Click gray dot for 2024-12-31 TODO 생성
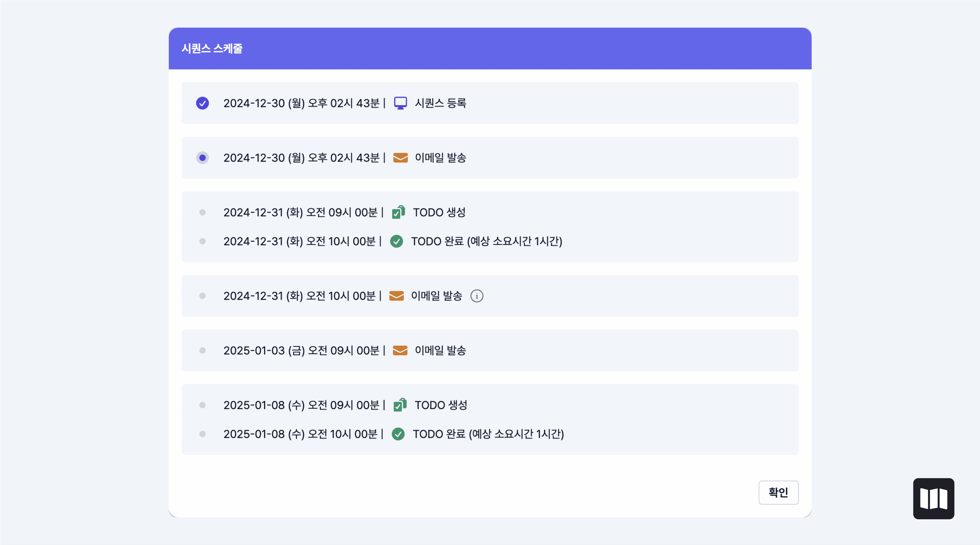This screenshot has width=980, height=545. [x=202, y=212]
